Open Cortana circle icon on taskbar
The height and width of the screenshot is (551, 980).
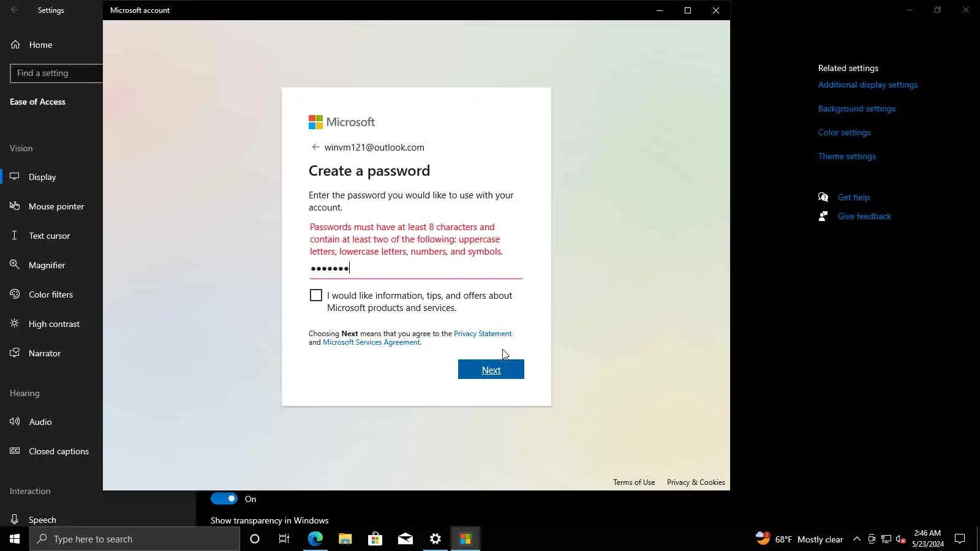(255, 539)
